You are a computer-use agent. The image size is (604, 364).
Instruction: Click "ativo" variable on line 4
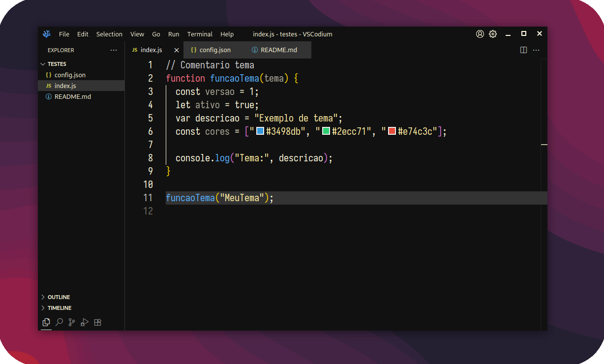pyautogui.click(x=208, y=105)
